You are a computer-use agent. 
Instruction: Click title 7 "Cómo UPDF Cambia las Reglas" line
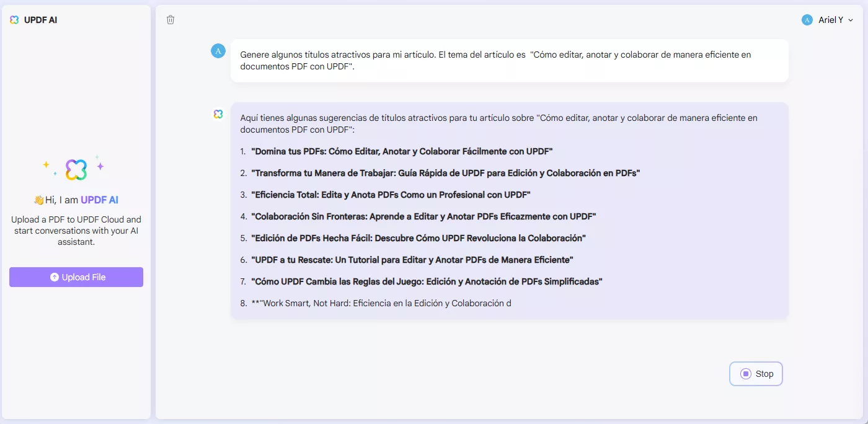(427, 281)
